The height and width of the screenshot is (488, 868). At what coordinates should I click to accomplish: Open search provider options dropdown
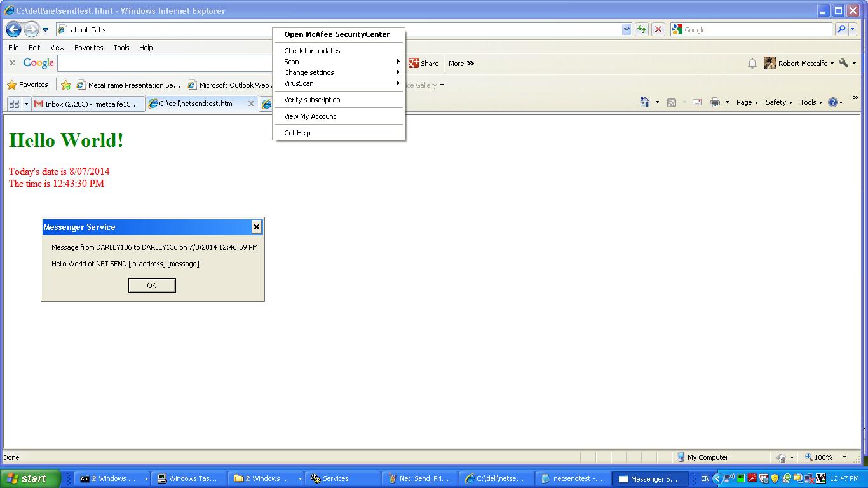[x=853, y=30]
